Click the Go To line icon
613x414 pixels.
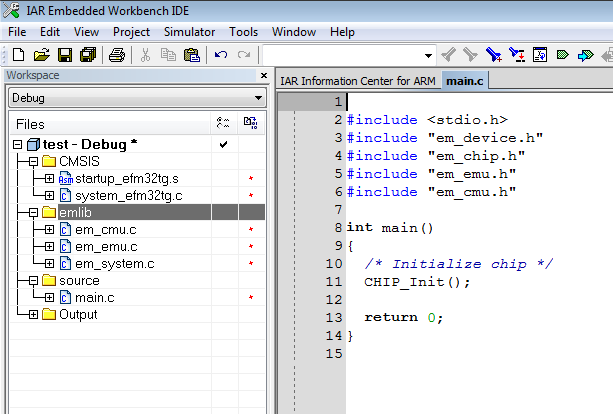[540, 55]
